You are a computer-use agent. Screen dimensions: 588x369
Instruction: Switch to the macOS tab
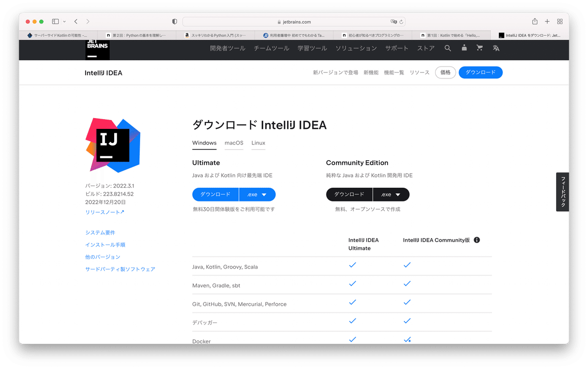[234, 143]
